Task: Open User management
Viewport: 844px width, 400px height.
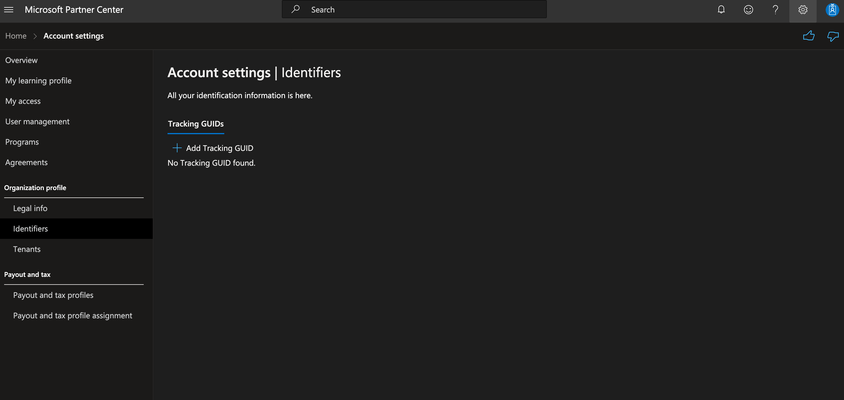Action: pyautogui.click(x=37, y=122)
